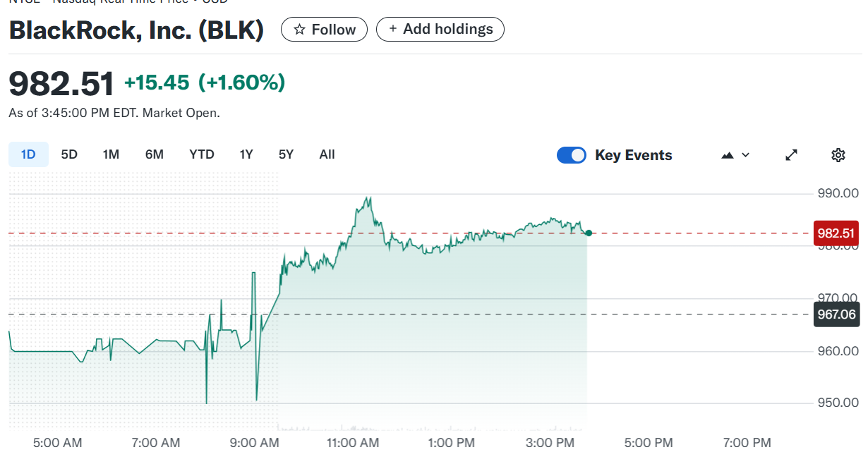The height and width of the screenshot is (459, 868).
Task: Open chart settings gear
Action: point(838,155)
